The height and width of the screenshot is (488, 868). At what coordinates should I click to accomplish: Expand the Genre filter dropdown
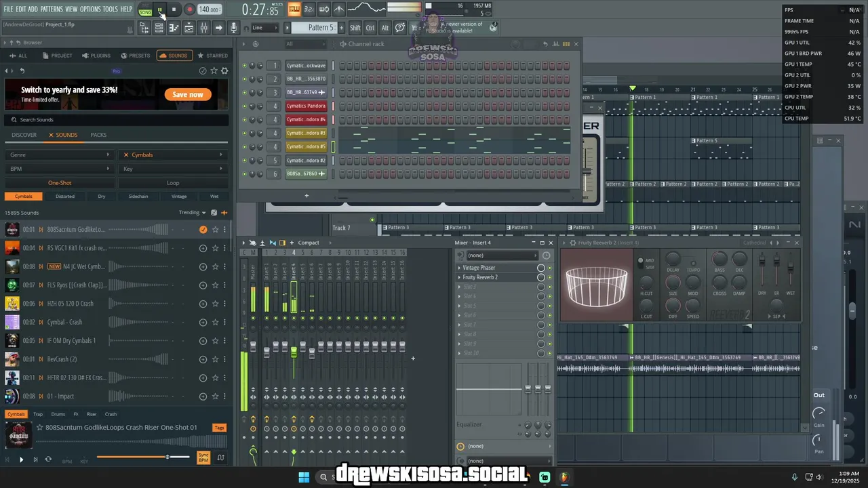pos(59,155)
